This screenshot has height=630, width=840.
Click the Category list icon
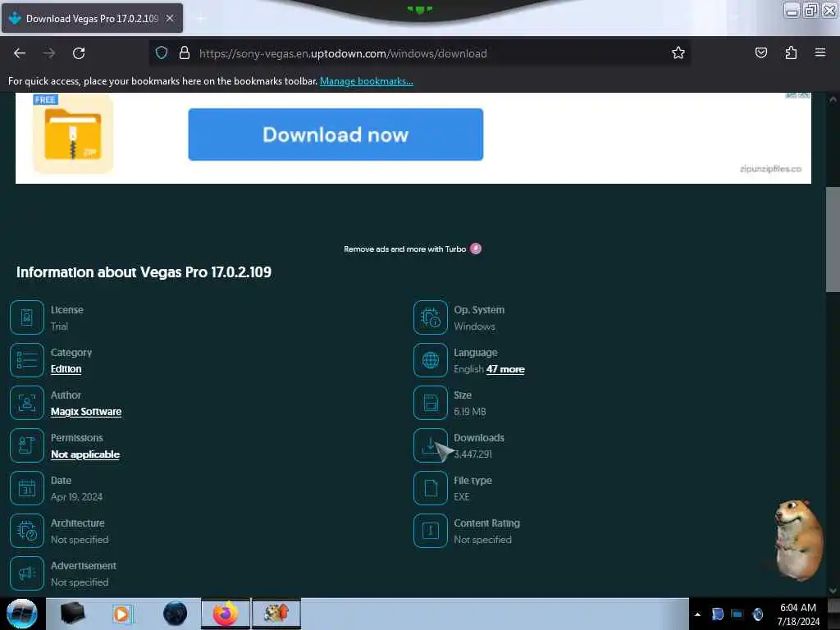(x=27, y=361)
